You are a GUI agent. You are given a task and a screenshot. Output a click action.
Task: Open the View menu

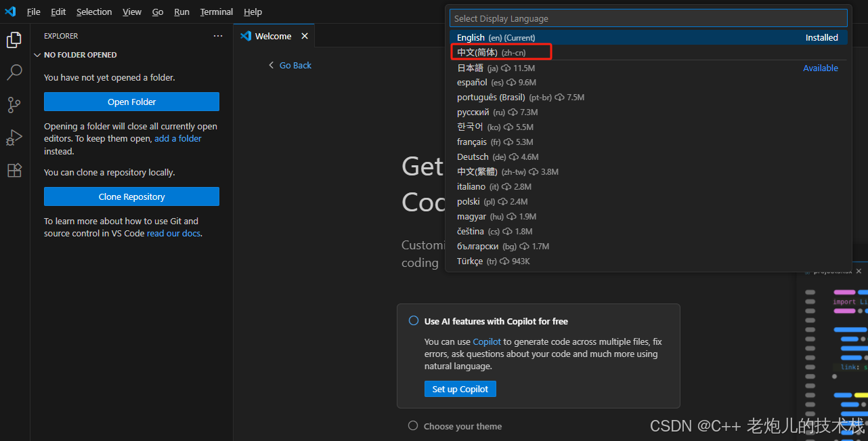[132, 12]
